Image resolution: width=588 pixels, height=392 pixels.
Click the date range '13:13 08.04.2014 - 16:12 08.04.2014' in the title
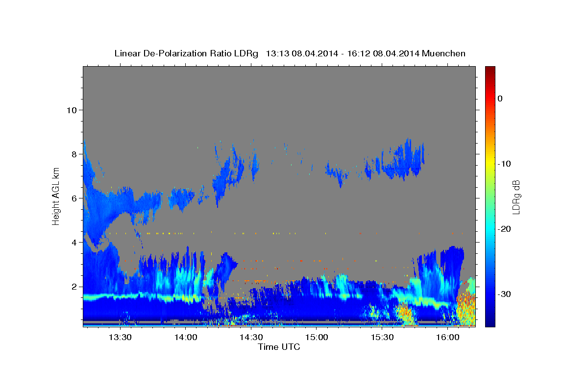point(343,53)
